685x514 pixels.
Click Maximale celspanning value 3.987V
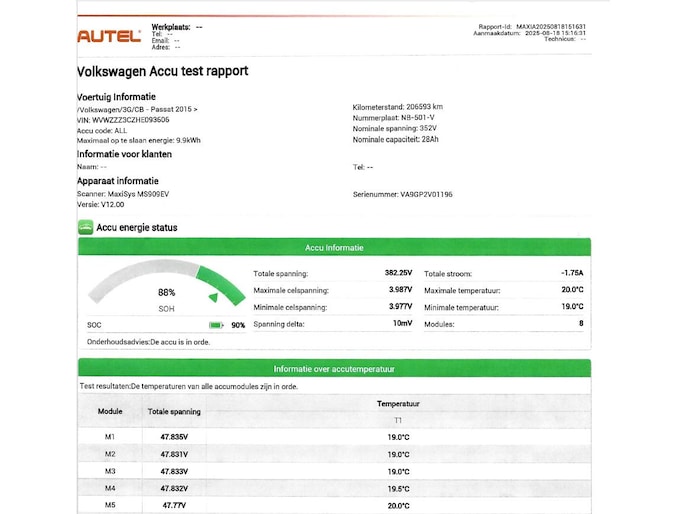pyautogui.click(x=401, y=290)
